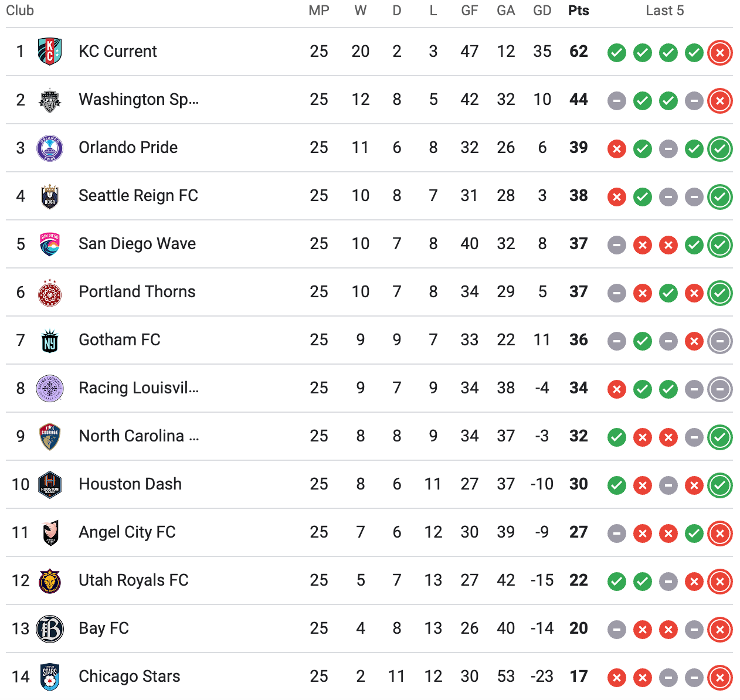Click the San Diego Wave logo
The image size is (740, 700).
pos(50,244)
